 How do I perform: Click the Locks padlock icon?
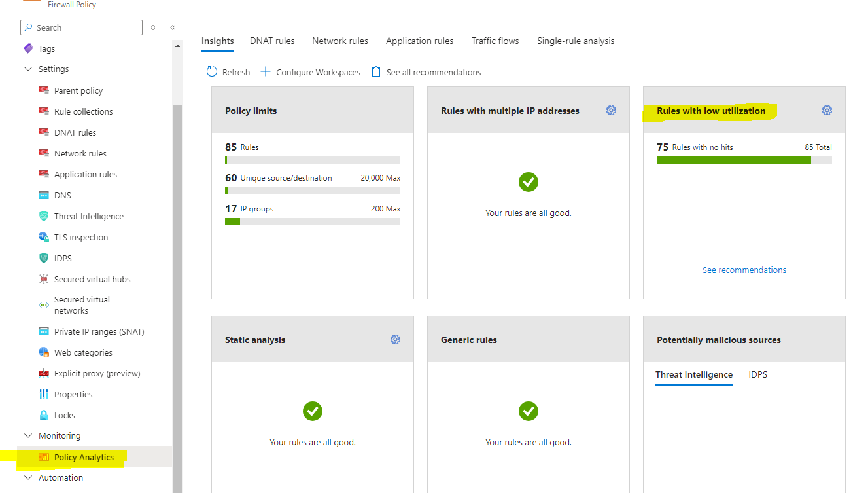pyautogui.click(x=44, y=415)
